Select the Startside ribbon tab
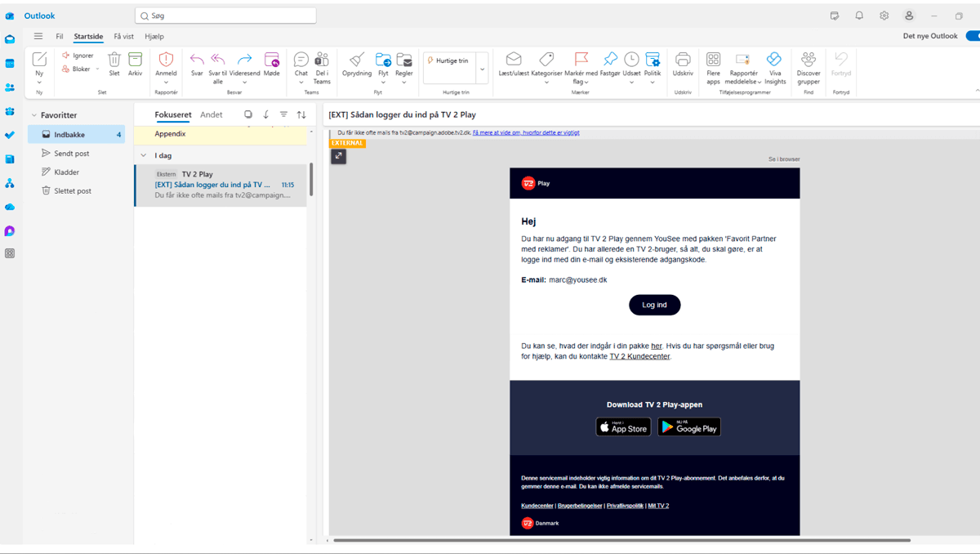980x554 pixels. coord(88,36)
